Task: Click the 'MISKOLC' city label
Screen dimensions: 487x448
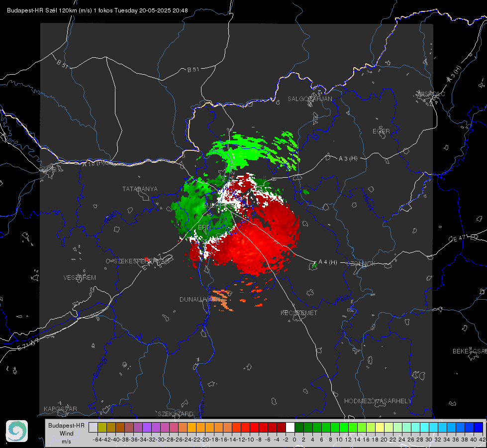Action: [431, 94]
